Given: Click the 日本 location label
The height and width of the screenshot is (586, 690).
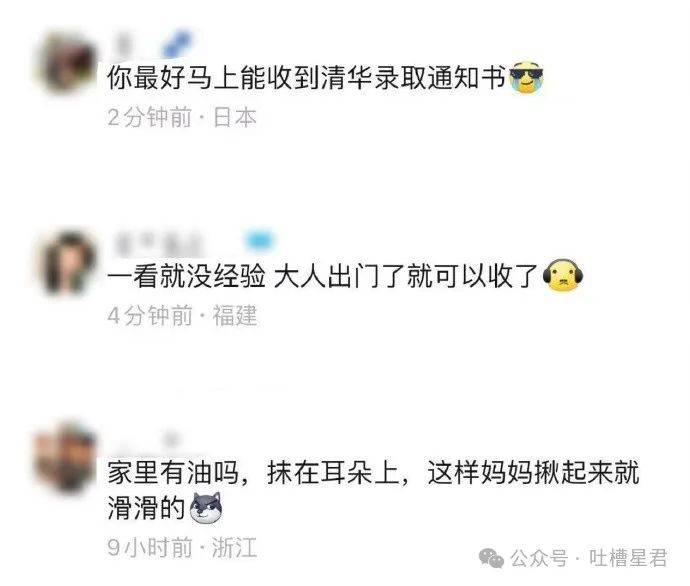Looking at the screenshot, I should (235, 117).
